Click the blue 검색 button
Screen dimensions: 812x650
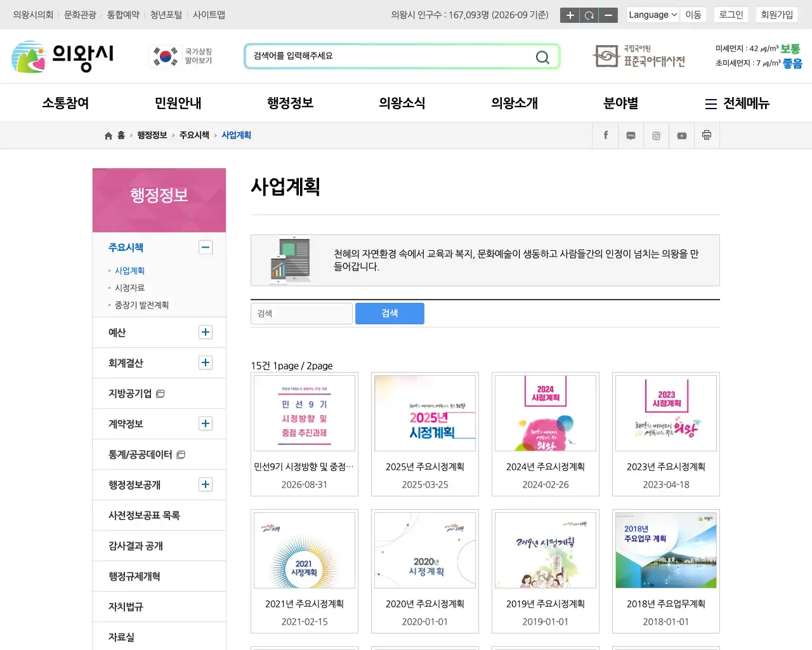coord(390,314)
